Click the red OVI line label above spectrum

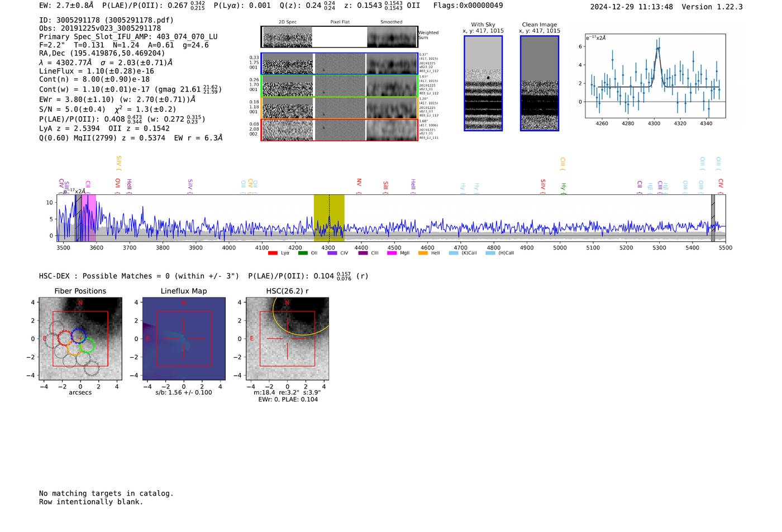pos(117,186)
